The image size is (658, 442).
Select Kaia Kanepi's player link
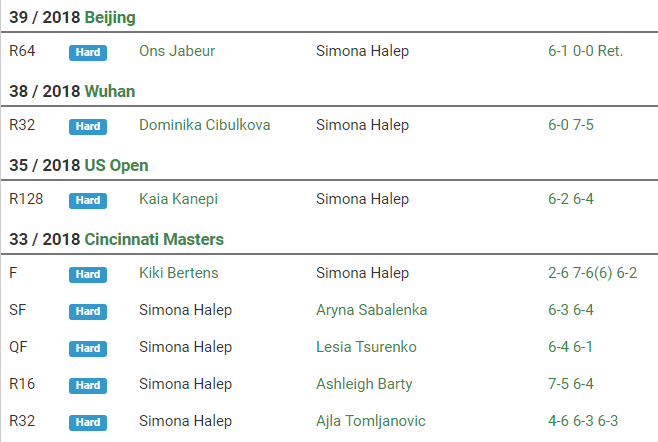click(x=178, y=199)
